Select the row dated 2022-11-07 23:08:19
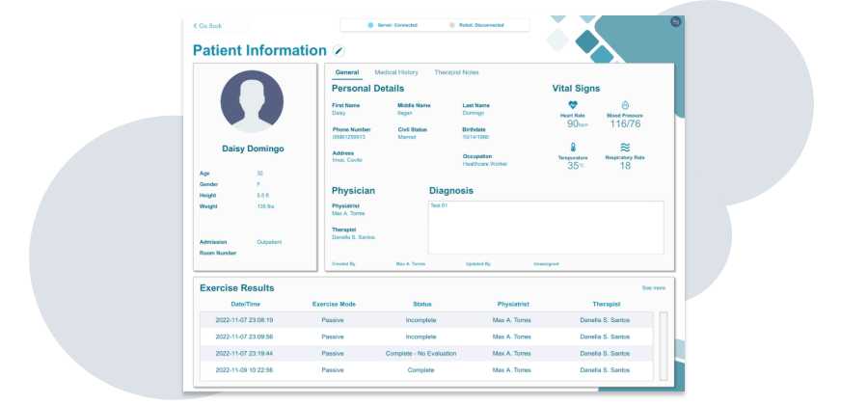868x405 pixels. 426,320
